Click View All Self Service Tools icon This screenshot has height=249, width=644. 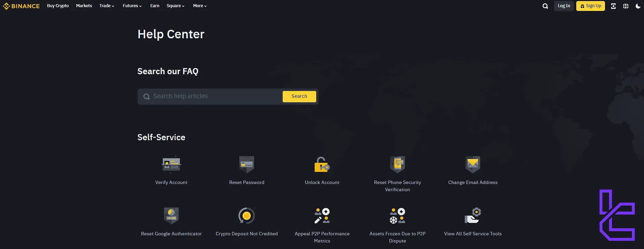(x=473, y=216)
